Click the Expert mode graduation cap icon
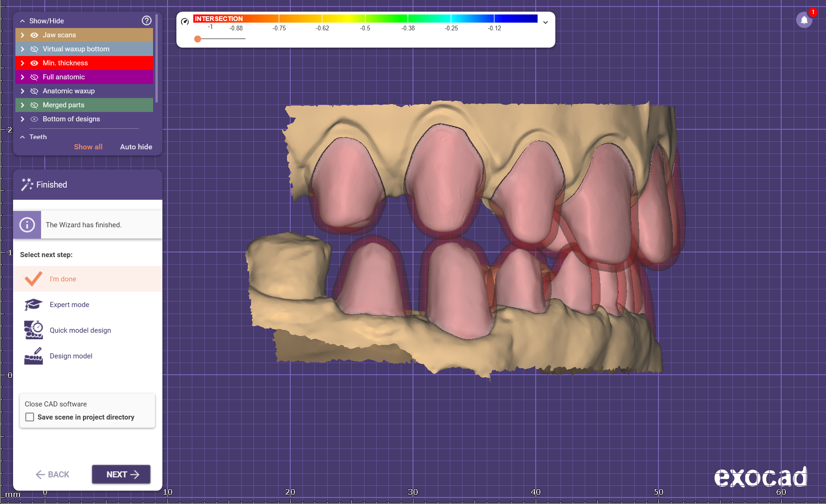The width and height of the screenshot is (826, 504). 33,305
